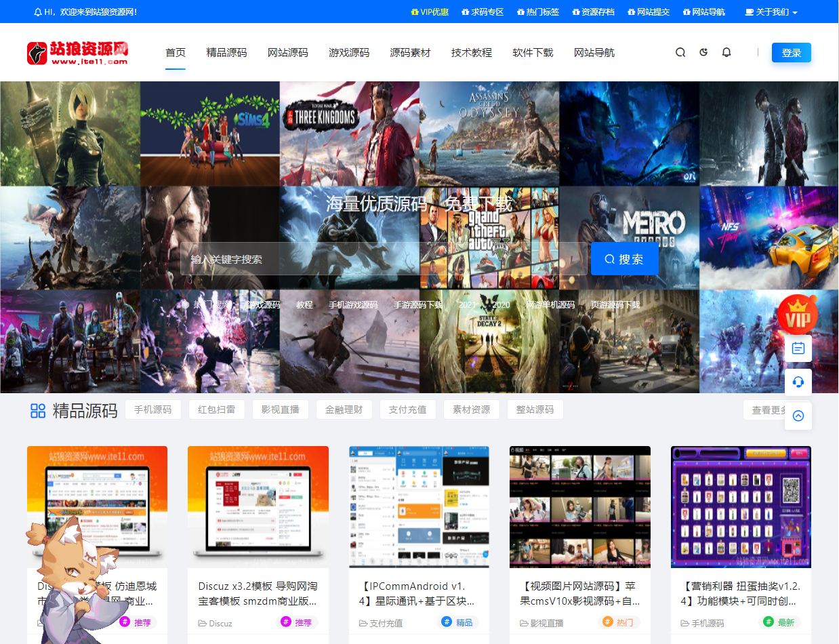Select the 红包扫雷 category tag

point(217,409)
